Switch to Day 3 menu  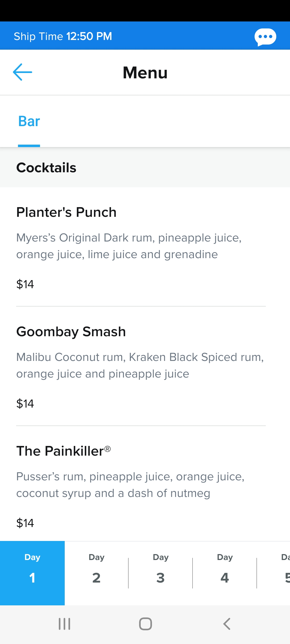coord(161,573)
